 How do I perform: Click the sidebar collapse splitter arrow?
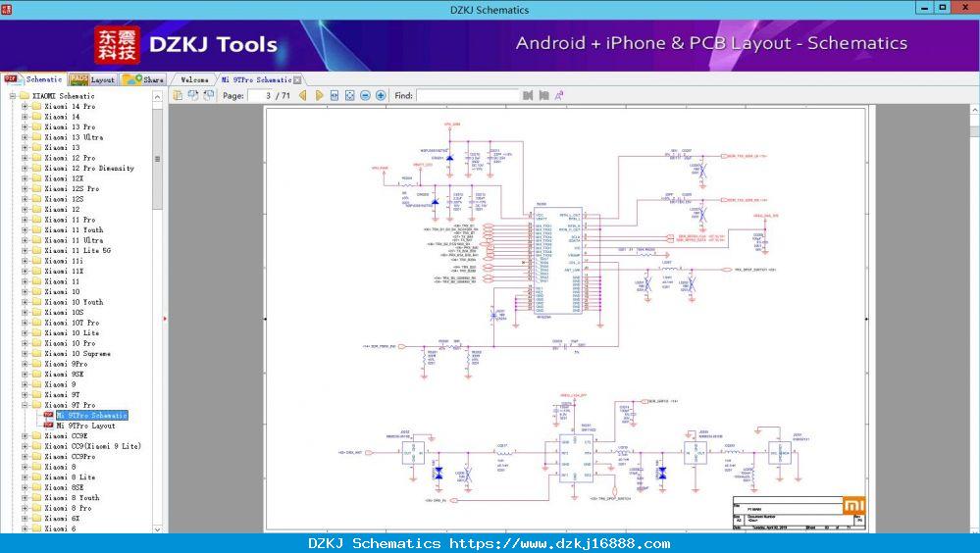pyautogui.click(x=165, y=319)
